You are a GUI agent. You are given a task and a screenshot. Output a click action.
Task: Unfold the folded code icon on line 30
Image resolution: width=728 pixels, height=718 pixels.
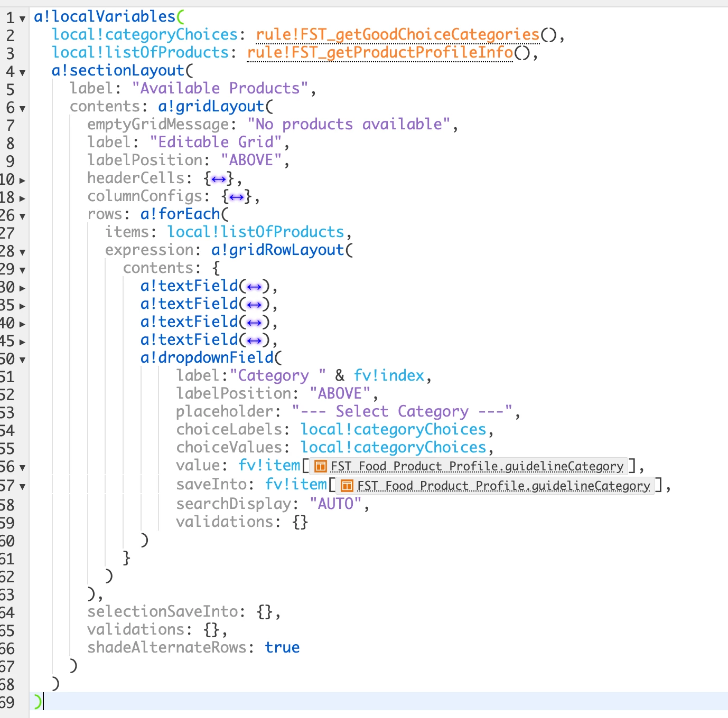(255, 287)
